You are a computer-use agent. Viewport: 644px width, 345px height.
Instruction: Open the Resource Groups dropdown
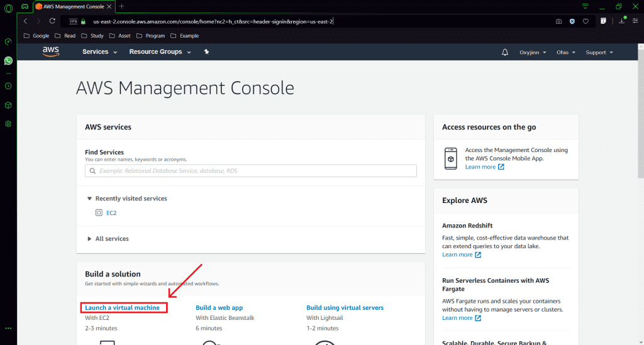160,52
